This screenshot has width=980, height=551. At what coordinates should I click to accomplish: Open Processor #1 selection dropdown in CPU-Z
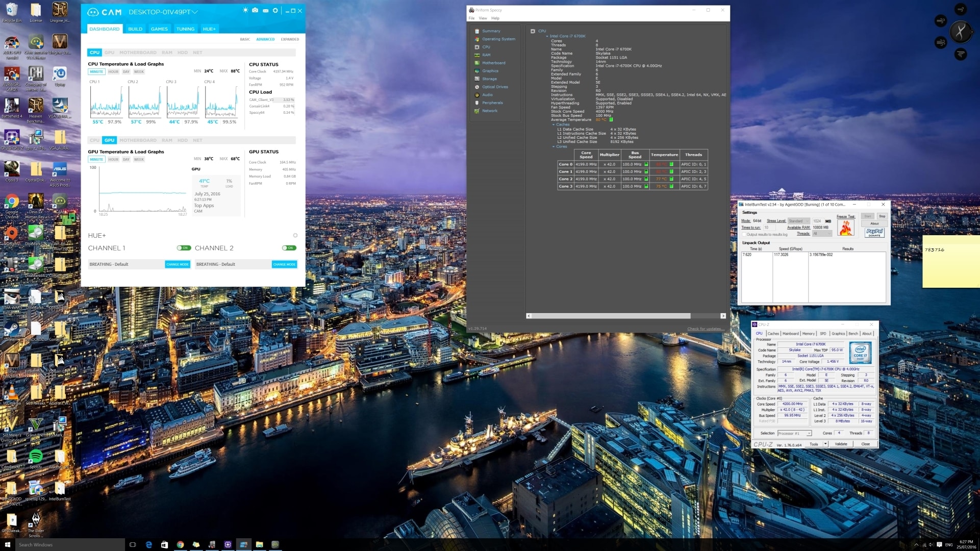pyautogui.click(x=795, y=433)
